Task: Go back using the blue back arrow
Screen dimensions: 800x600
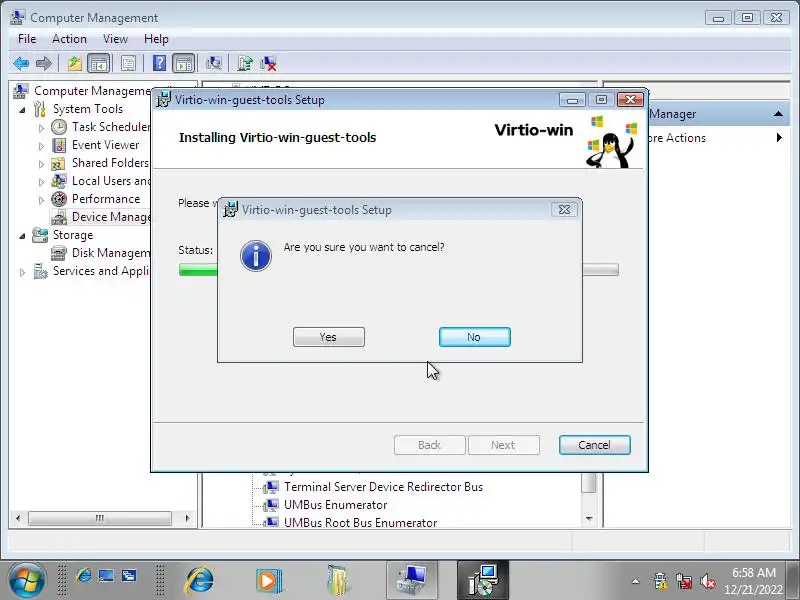Action: (21, 64)
